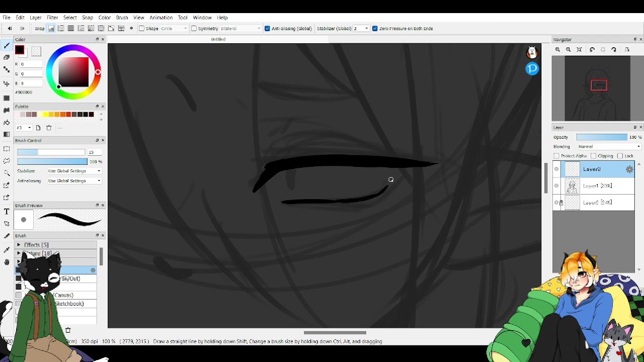The image size is (644, 362).
Task: Adjust the layer Opacity slider
Action: [602, 137]
